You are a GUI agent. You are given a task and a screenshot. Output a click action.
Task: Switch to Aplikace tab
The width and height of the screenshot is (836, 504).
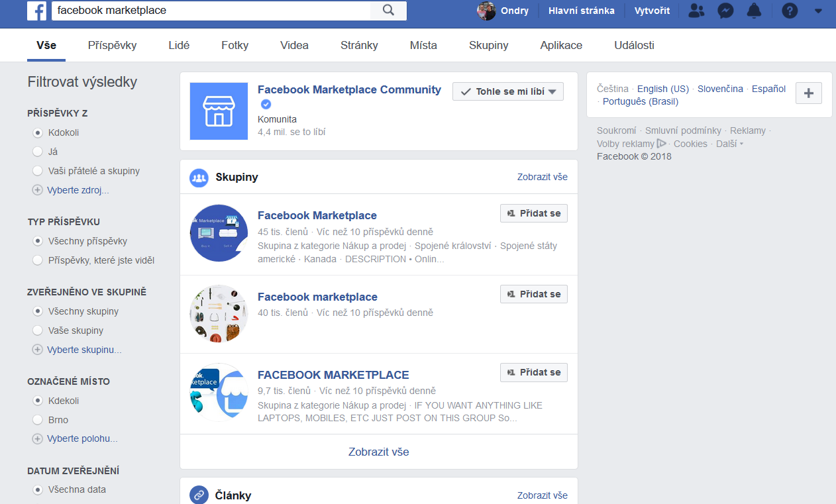click(x=561, y=45)
